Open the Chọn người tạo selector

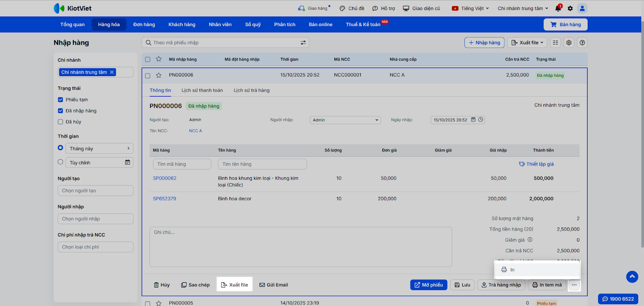[x=95, y=190]
